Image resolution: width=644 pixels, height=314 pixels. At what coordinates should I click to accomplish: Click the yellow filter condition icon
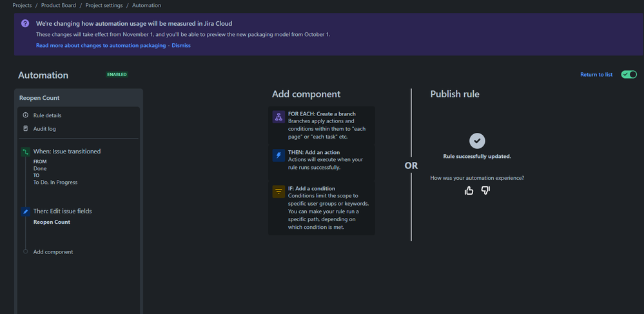pos(279,191)
